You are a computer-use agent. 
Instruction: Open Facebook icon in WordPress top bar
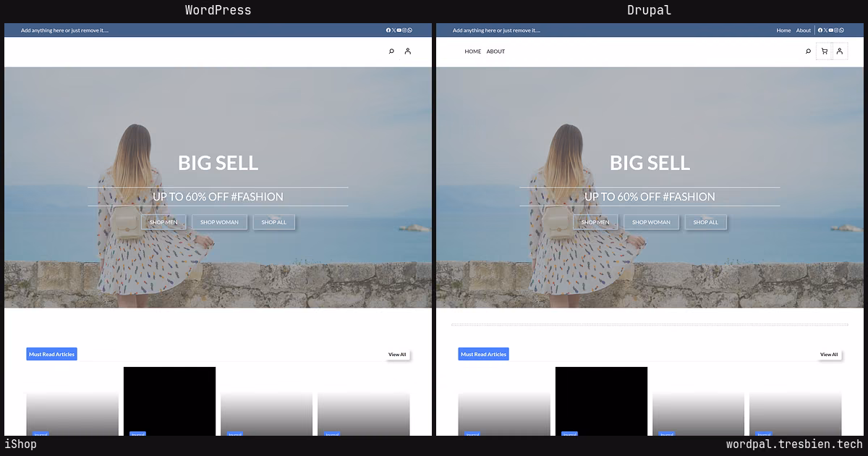[388, 30]
